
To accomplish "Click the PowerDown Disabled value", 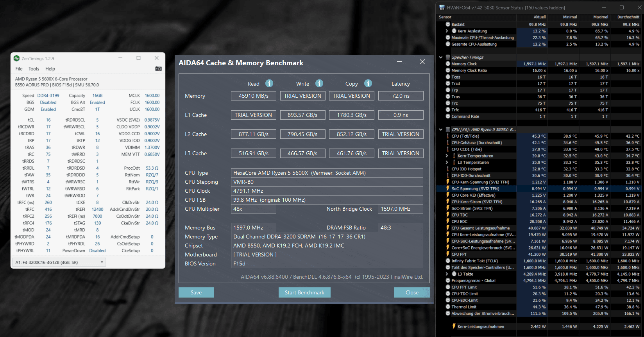I will (97, 251).
